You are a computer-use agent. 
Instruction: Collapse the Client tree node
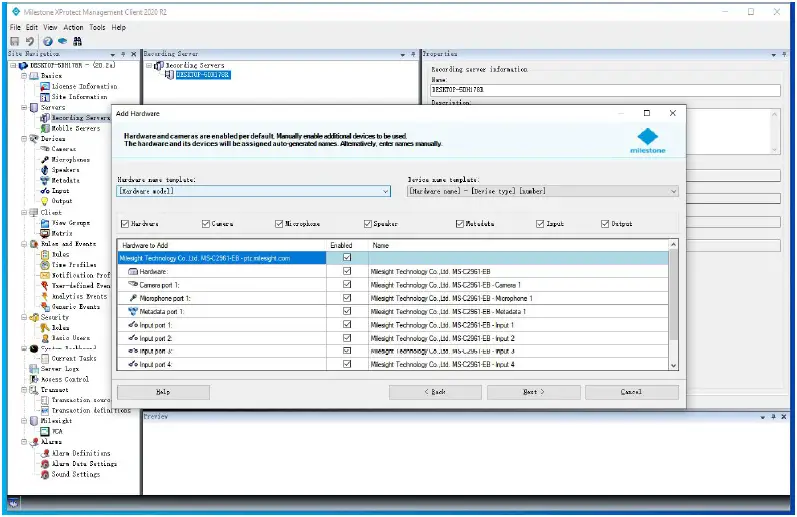pos(24,212)
